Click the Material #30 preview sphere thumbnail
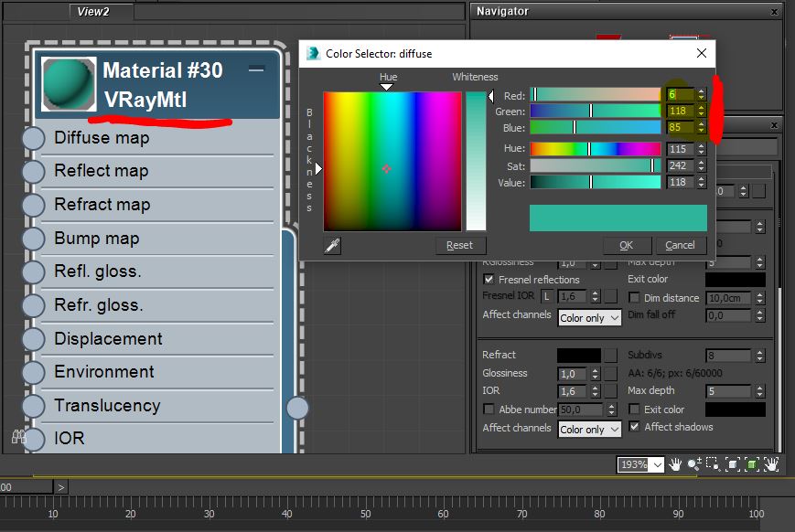The image size is (795, 532). 69,85
